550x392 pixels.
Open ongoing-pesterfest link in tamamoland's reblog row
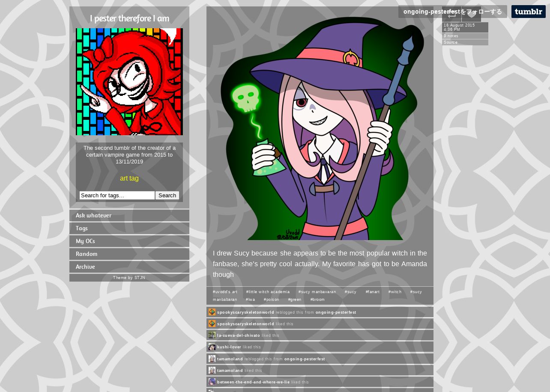[305, 359]
